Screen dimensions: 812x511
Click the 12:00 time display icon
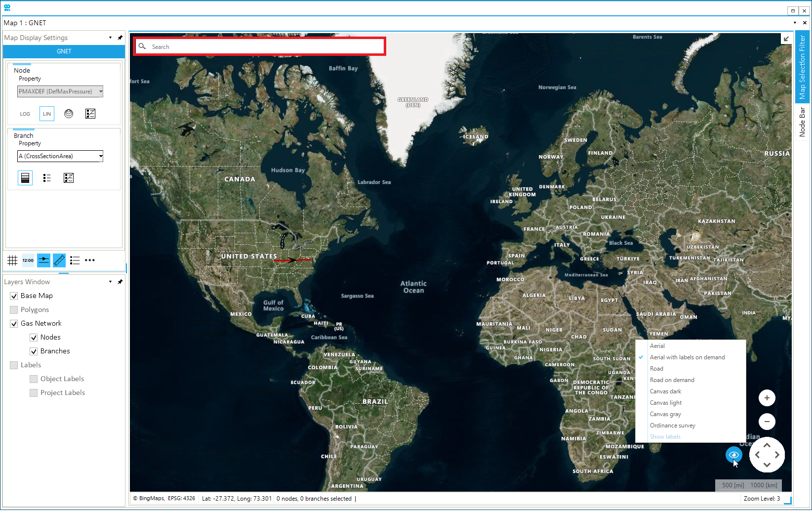[x=28, y=260]
